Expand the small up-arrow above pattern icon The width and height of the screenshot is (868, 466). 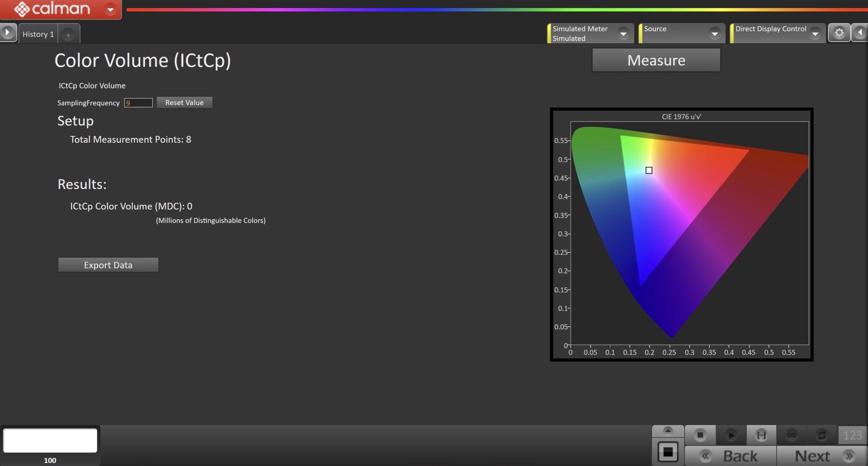(668, 431)
